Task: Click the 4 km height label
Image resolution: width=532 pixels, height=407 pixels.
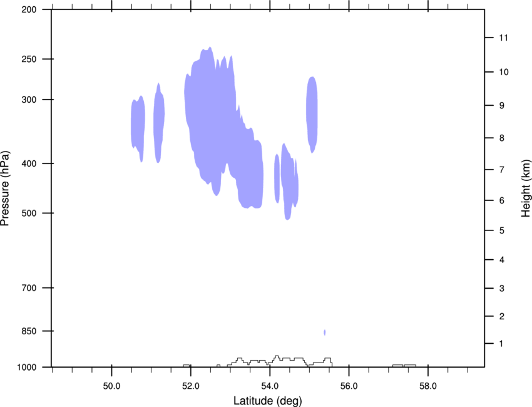Action: point(502,260)
